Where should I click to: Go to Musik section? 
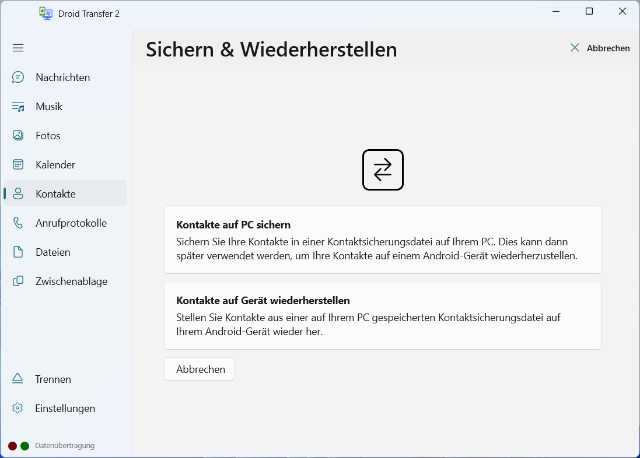click(x=65, y=107)
